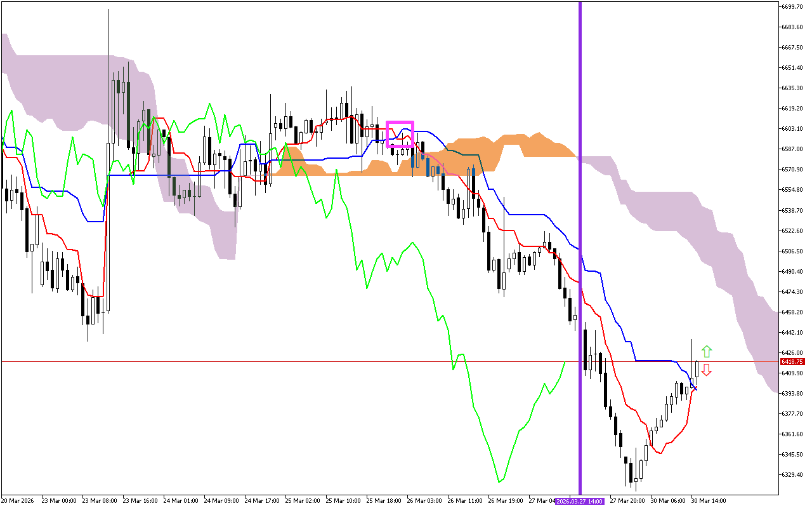The width and height of the screenshot is (812, 508).
Task: Click the green up arrow buy signal icon
Action: point(706,350)
